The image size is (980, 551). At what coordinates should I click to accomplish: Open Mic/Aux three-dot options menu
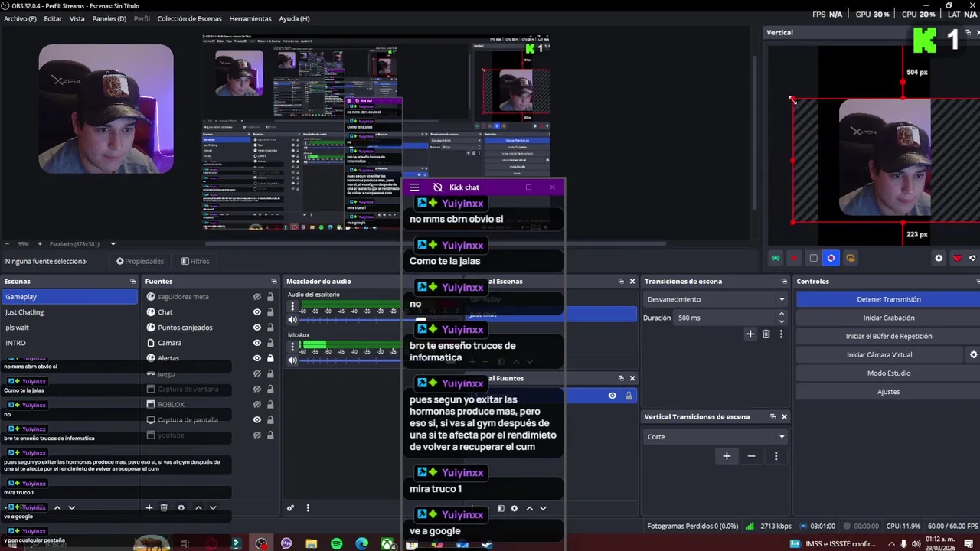292,347
